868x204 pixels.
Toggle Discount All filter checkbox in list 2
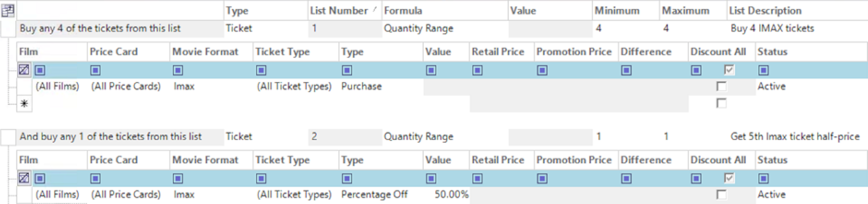(x=729, y=178)
